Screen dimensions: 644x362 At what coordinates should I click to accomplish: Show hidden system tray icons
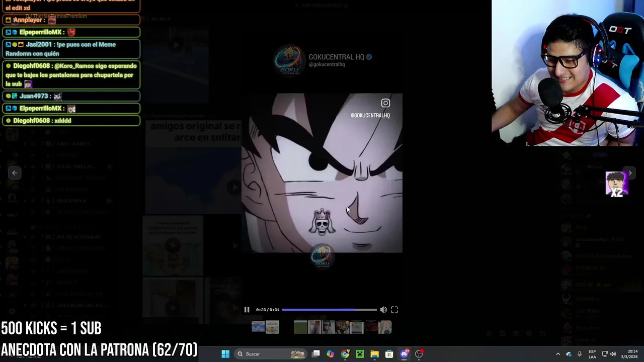(557, 354)
